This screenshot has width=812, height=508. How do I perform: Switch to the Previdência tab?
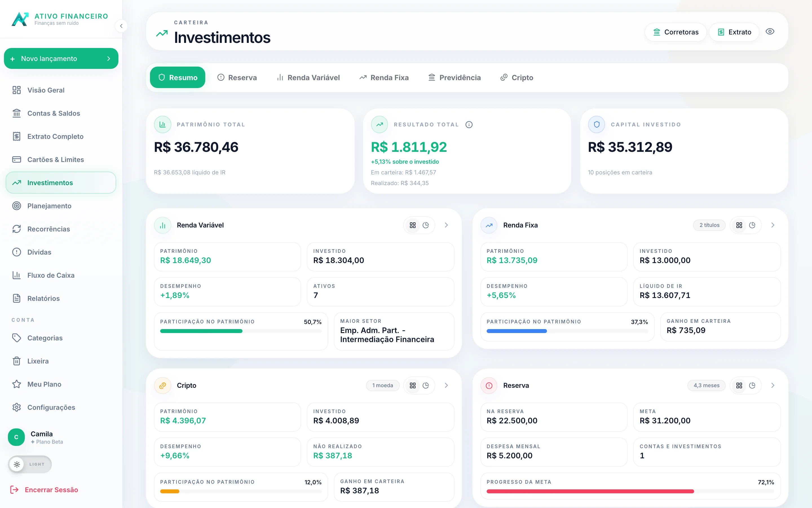point(454,77)
